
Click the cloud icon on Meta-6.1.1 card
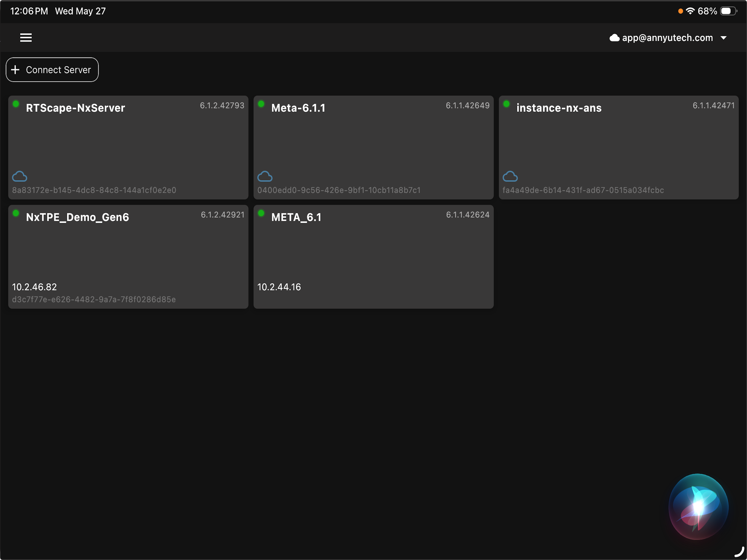(265, 176)
